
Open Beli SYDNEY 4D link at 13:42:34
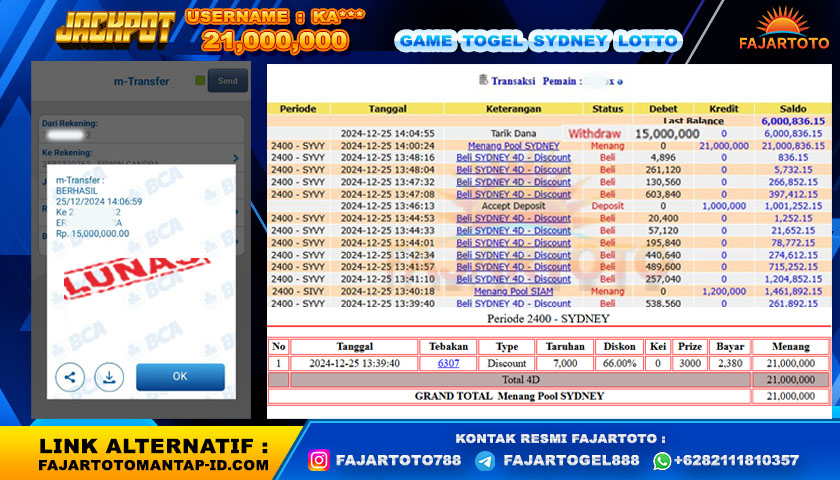[513, 255]
